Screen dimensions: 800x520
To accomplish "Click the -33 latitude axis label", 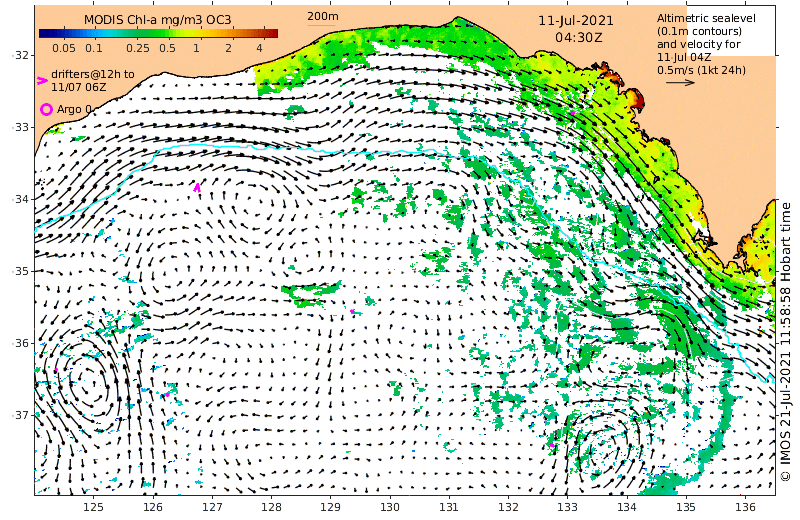I will coord(21,127).
